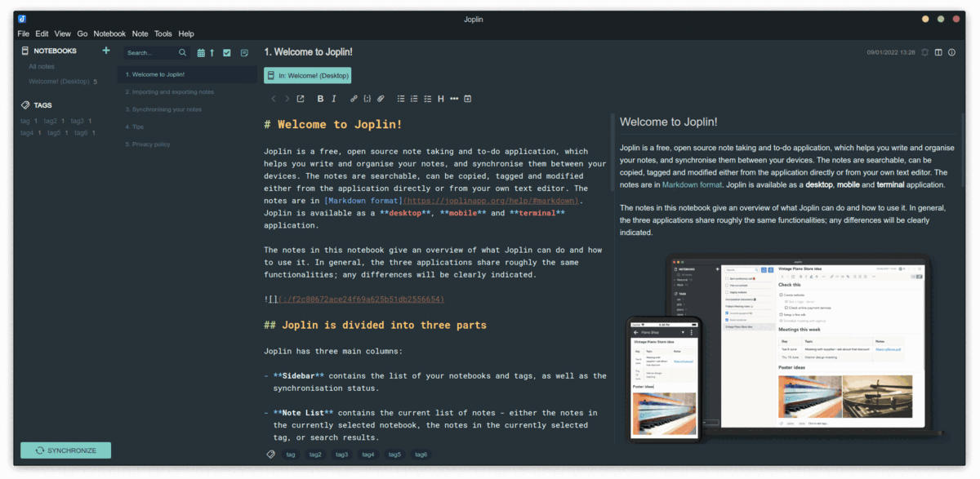Reverse sort order with arrow icon

pyautogui.click(x=212, y=53)
